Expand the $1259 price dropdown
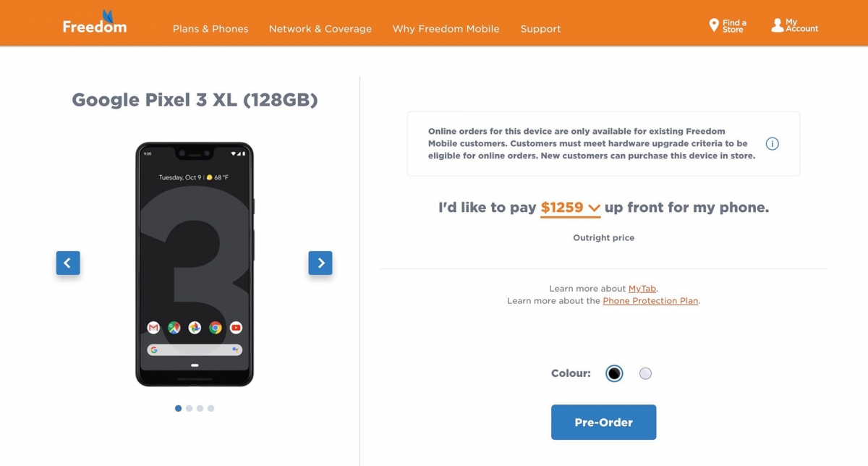Viewport: 868px width, 466px height. (571, 208)
